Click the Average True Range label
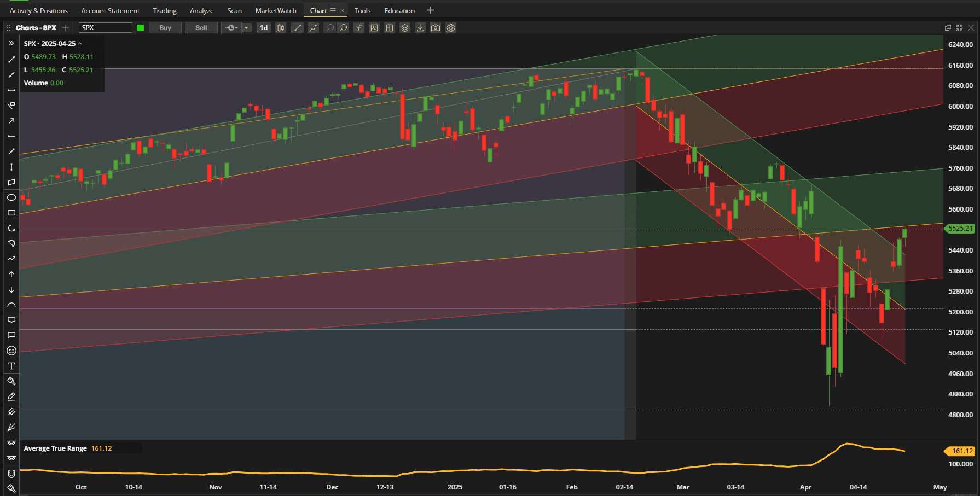The image size is (980, 496). pyautogui.click(x=55, y=448)
